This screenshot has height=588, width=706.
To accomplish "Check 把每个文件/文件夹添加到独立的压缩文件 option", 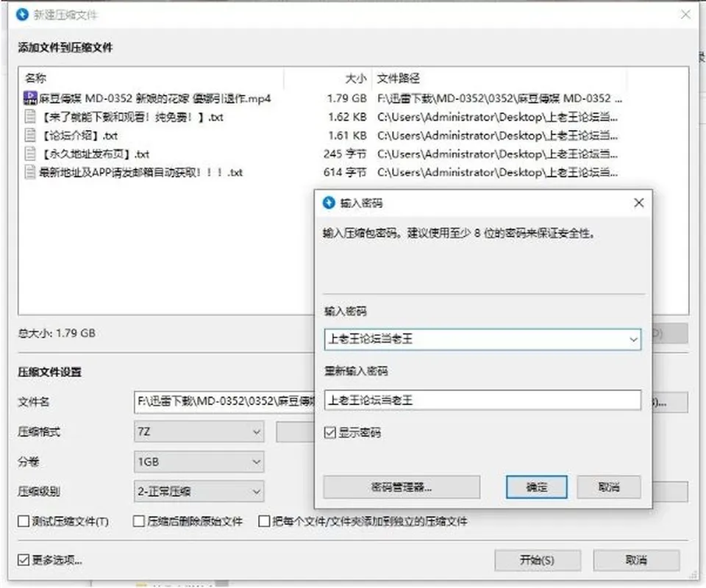I will (264, 521).
